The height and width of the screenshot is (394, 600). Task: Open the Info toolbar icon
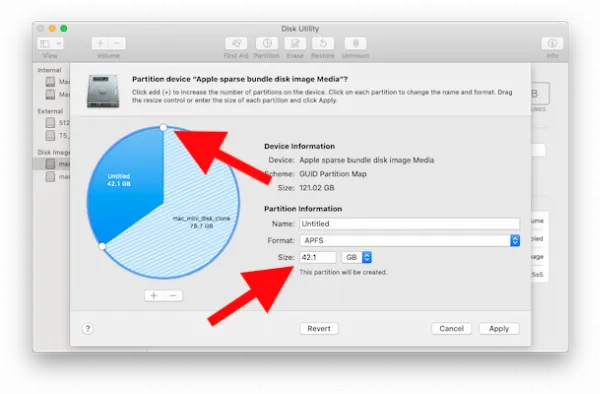[552, 43]
